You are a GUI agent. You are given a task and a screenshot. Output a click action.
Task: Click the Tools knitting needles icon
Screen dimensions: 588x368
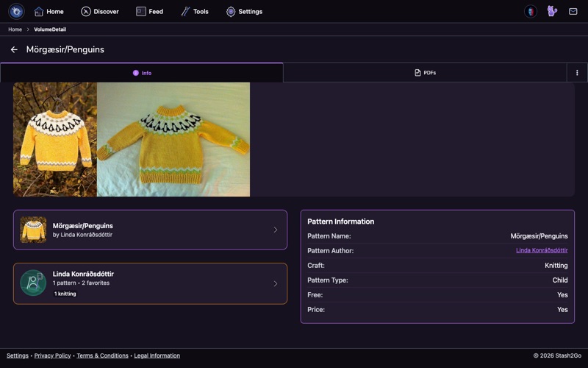(185, 12)
